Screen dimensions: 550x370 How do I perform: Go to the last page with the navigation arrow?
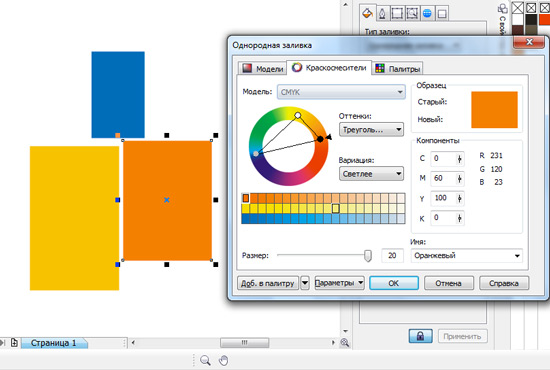point(3,342)
